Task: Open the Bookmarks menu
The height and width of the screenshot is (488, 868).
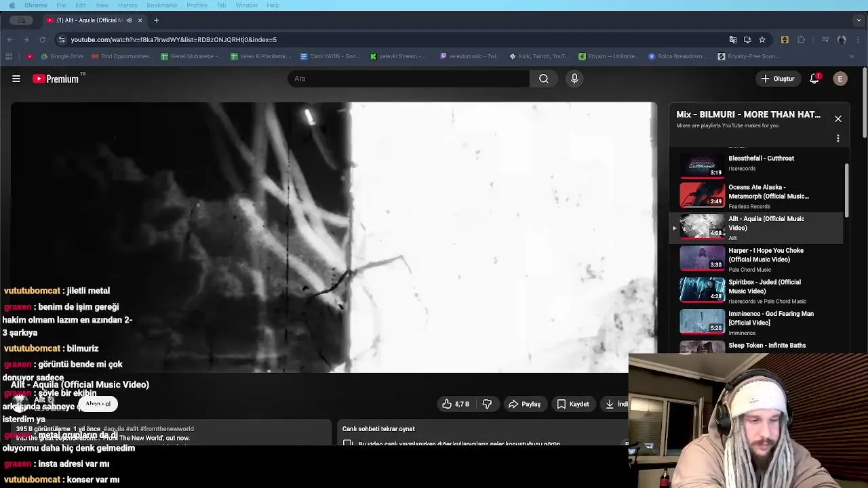Action: point(162,5)
